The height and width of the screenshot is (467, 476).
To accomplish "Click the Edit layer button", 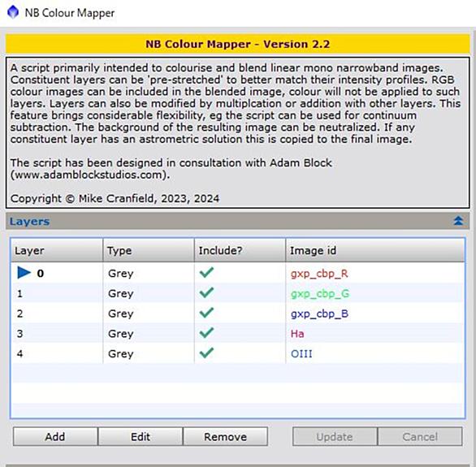I will 141,437.
